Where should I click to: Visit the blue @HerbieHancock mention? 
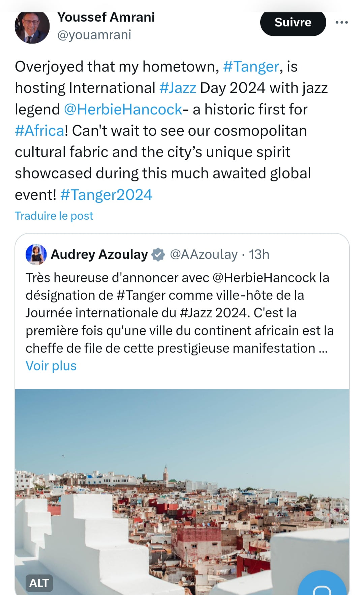pos(123,110)
